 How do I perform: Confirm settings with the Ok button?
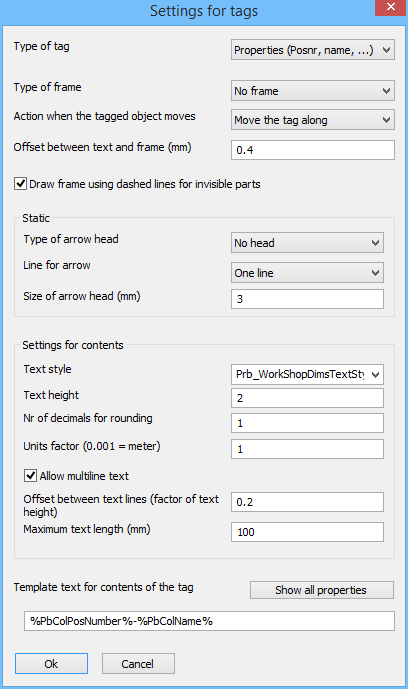[x=51, y=664]
